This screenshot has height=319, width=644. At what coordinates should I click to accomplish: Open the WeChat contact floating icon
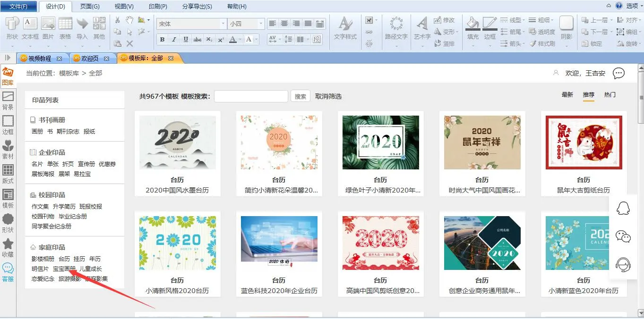click(624, 236)
